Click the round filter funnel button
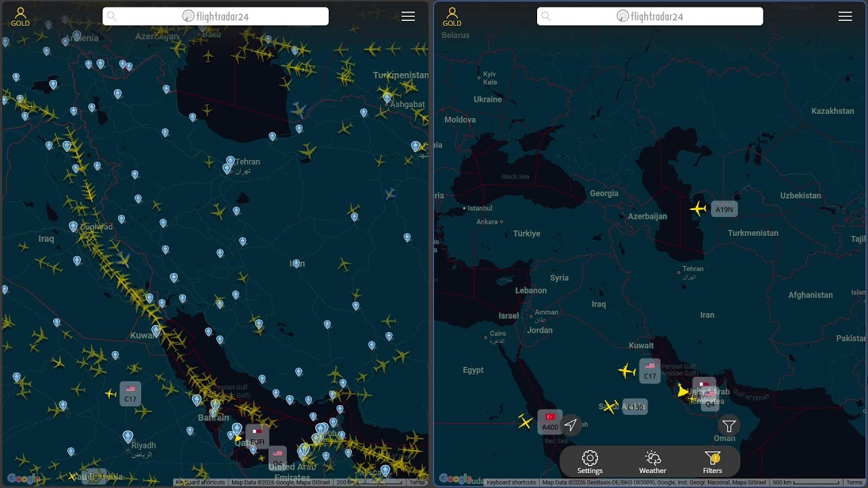868x488 pixels. coord(729,426)
